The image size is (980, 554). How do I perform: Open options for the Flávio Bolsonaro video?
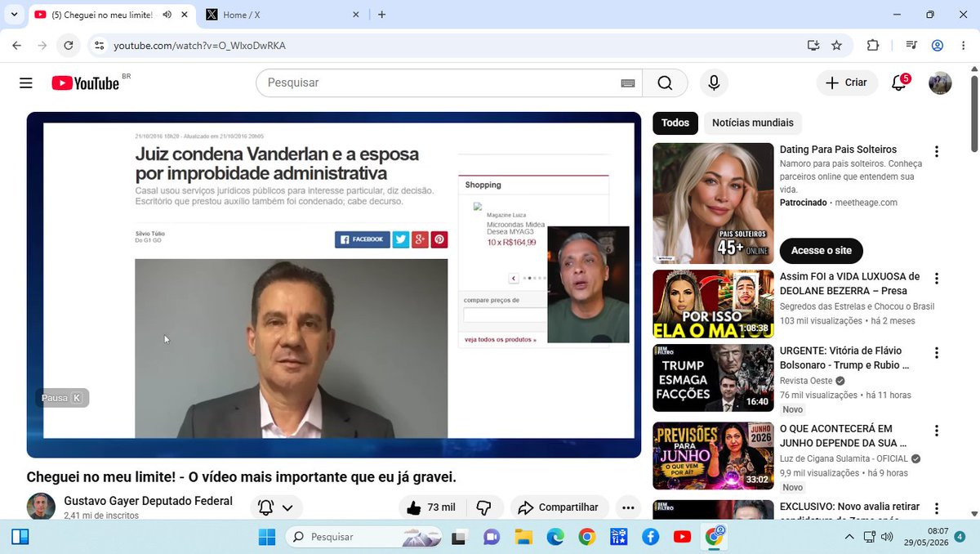click(937, 353)
